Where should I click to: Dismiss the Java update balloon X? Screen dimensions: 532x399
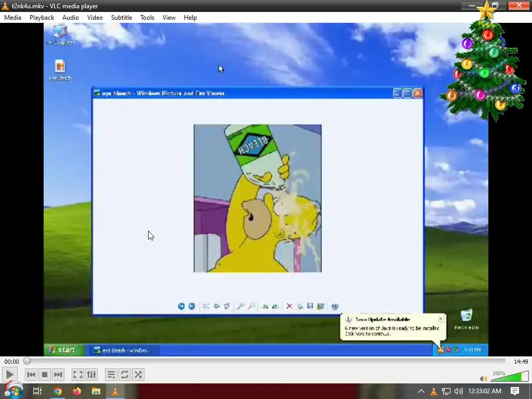[x=441, y=319]
